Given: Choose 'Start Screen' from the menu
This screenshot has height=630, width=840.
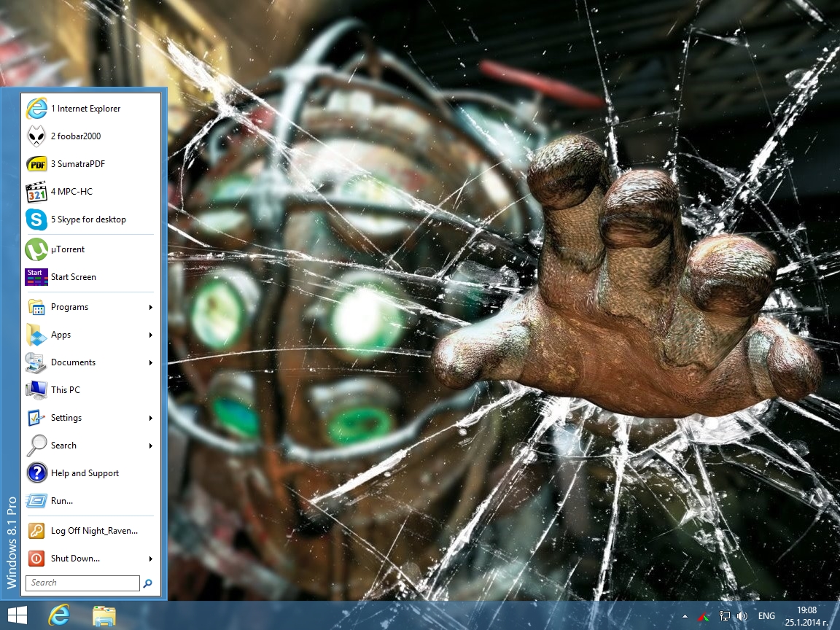Looking at the screenshot, I should (90, 277).
